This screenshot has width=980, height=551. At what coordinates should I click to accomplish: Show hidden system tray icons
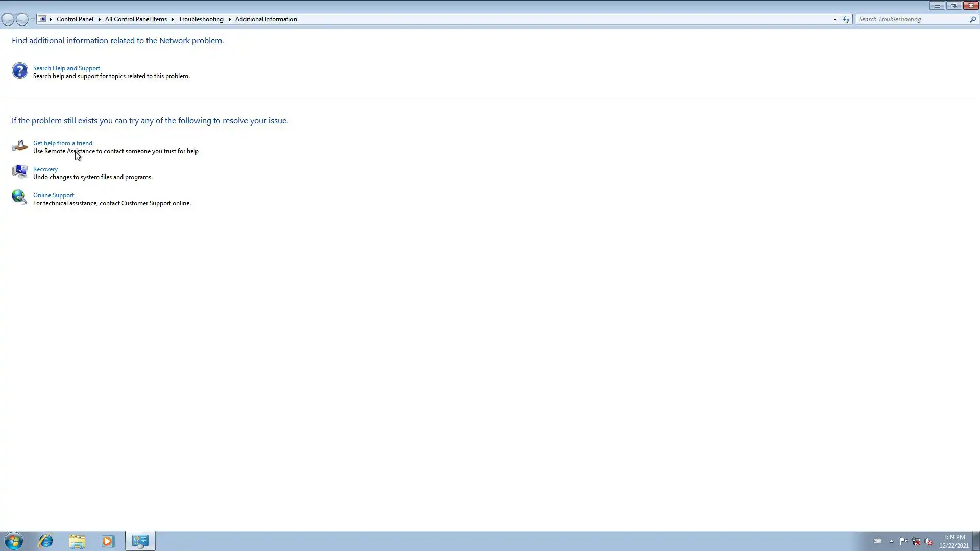tap(891, 541)
